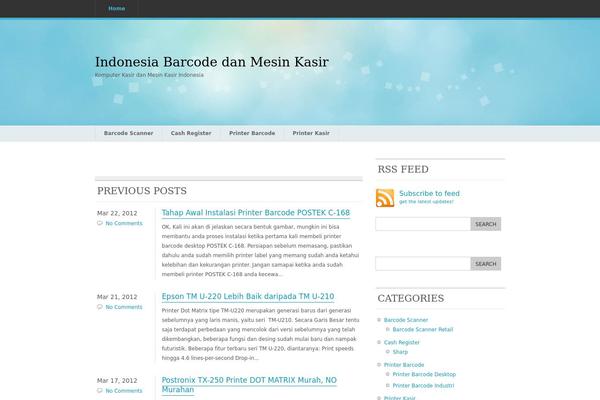Open Cash Register category in sidebar
This screenshot has width=600, height=400.
click(401, 343)
